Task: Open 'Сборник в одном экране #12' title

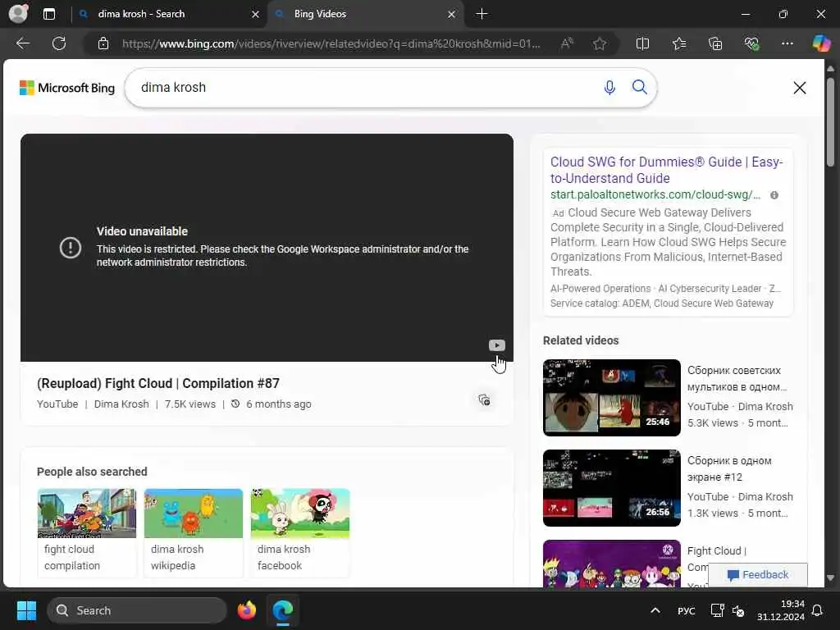Action: pyautogui.click(x=729, y=468)
